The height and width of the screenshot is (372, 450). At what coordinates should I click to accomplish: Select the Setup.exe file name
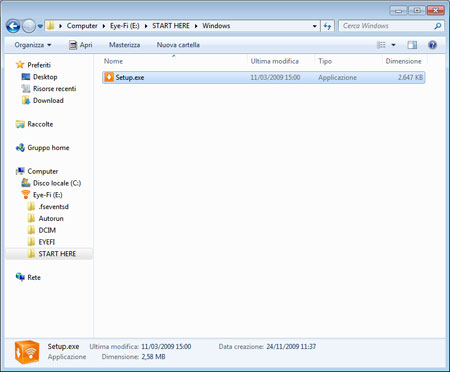pos(130,77)
